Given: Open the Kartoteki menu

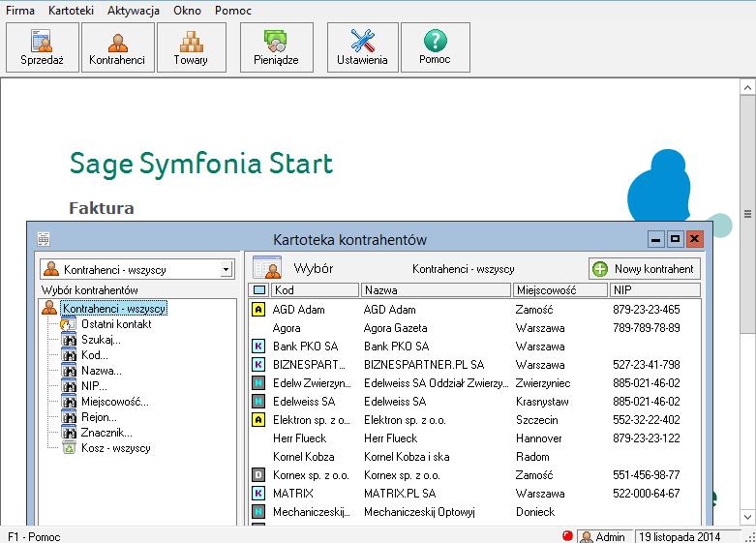Looking at the screenshot, I should click(71, 10).
